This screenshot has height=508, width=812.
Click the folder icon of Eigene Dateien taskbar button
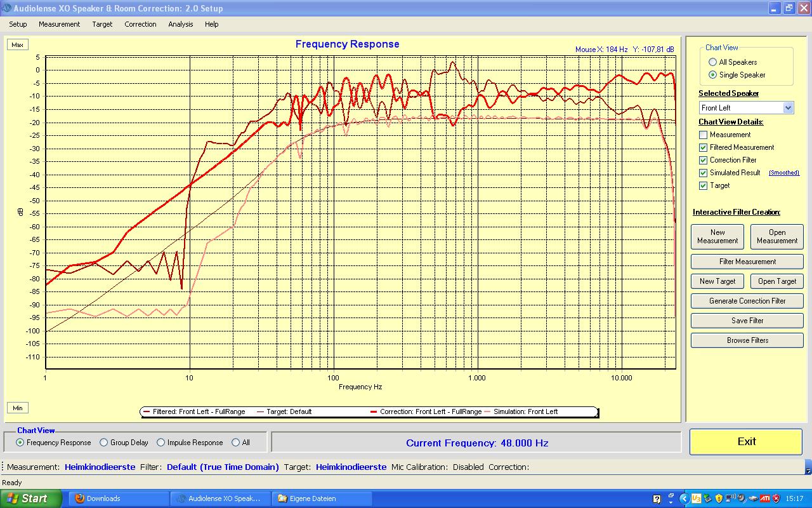[283, 498]
